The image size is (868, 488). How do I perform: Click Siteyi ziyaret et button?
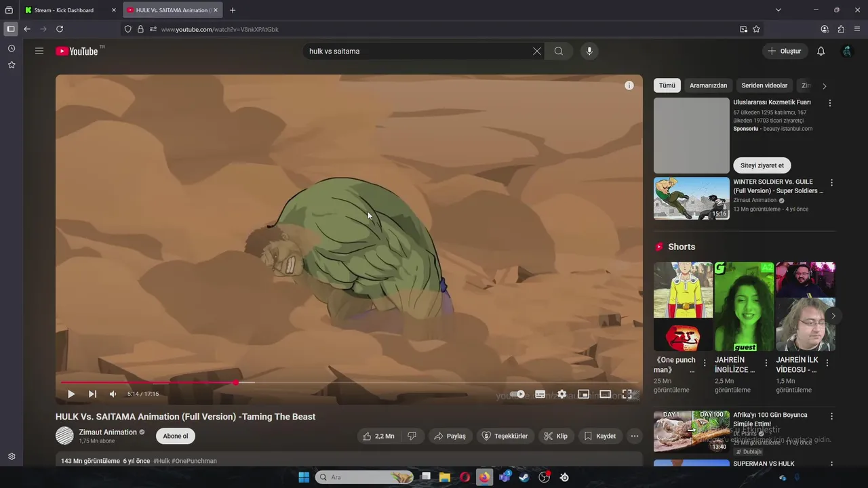coord(762,165)
